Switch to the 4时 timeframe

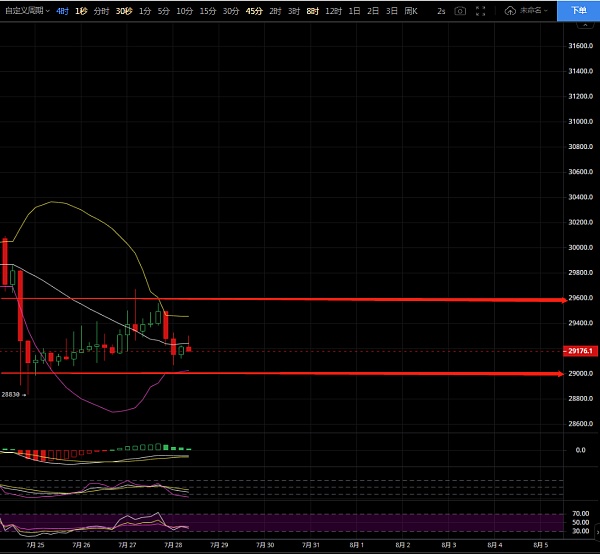[x=62, y=11]
